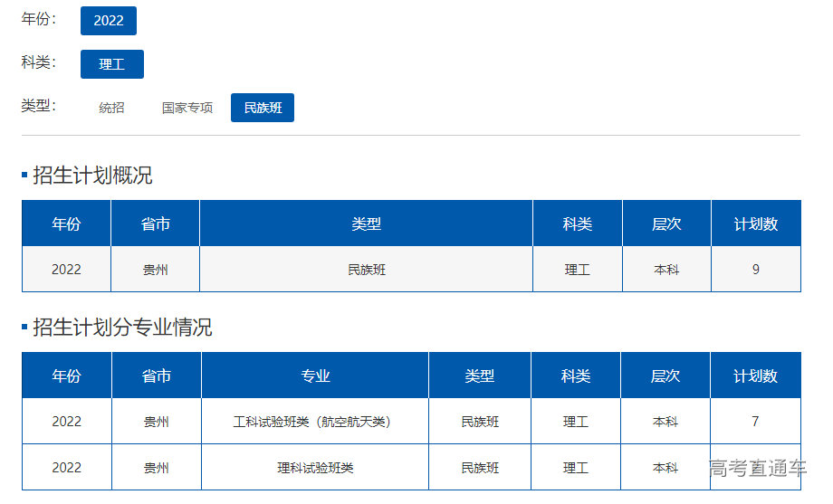Click 类型 header in the overview table

click(366, 223)
